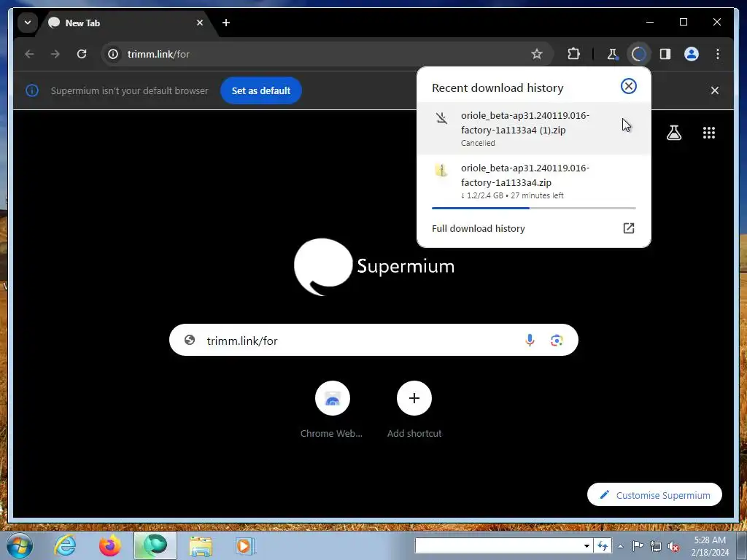Click the cancelled download icon

441,117
